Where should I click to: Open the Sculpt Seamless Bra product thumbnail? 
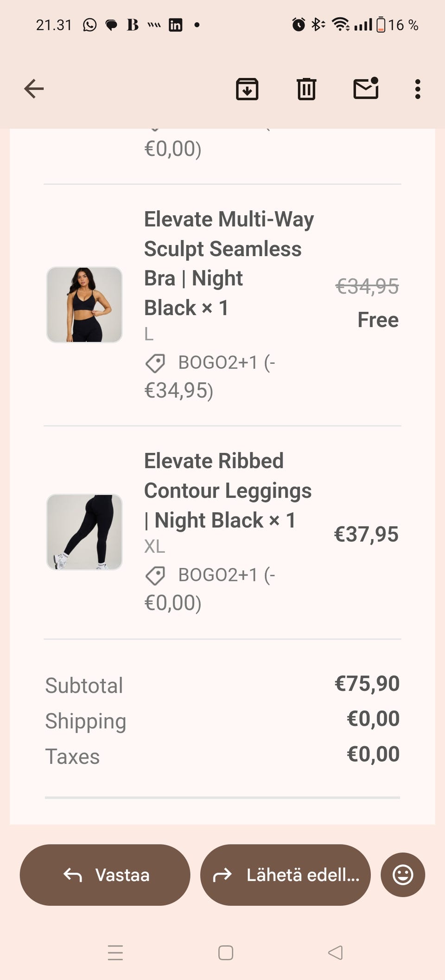[x=84, y=304]
